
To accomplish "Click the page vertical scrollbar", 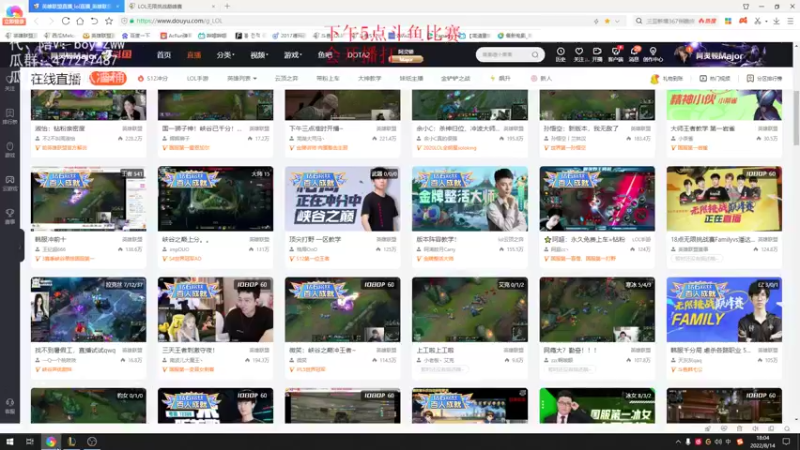I will click(x=796, y=118).
